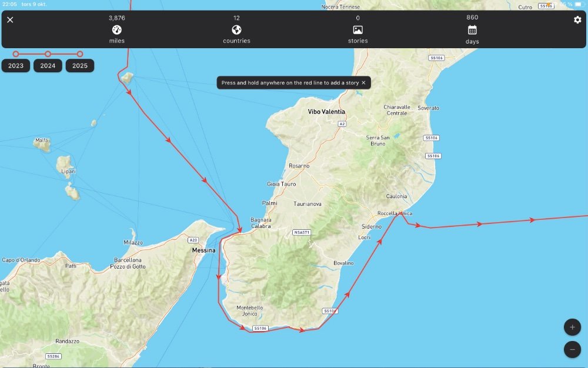Select the 2025 year filter

pos(80,66)
